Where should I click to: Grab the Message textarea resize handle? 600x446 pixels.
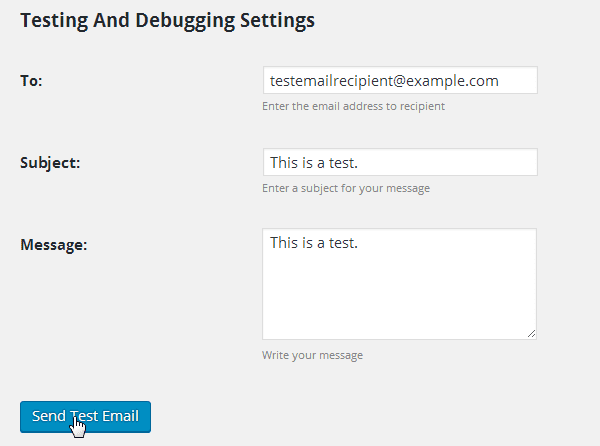pyautogui.click(x=532, y=334)
